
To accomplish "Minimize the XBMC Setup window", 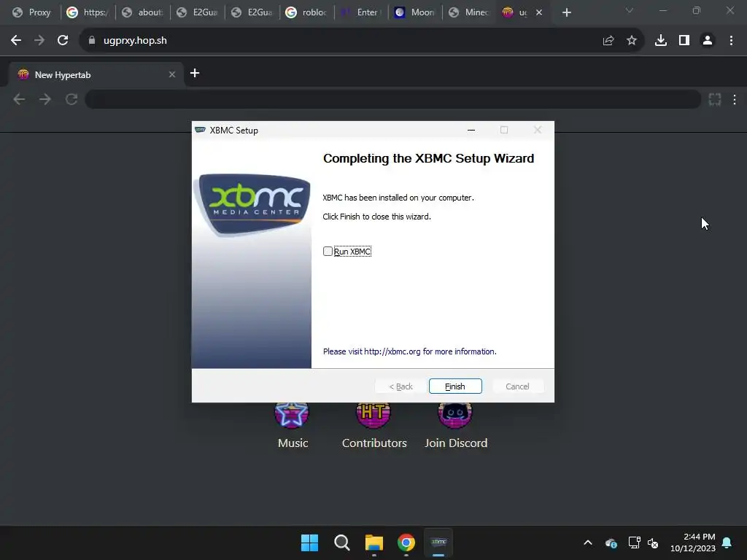I will tap(471, 130).
